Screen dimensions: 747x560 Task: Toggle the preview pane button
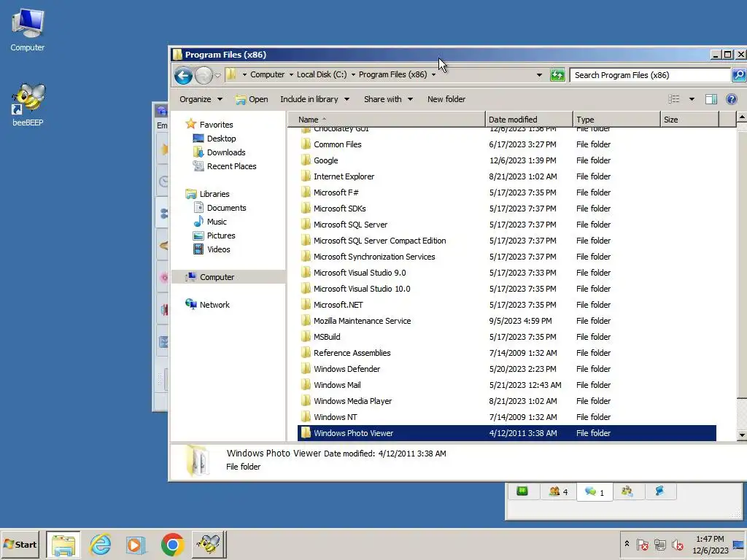pyautogui.click(x=711, y=99)
